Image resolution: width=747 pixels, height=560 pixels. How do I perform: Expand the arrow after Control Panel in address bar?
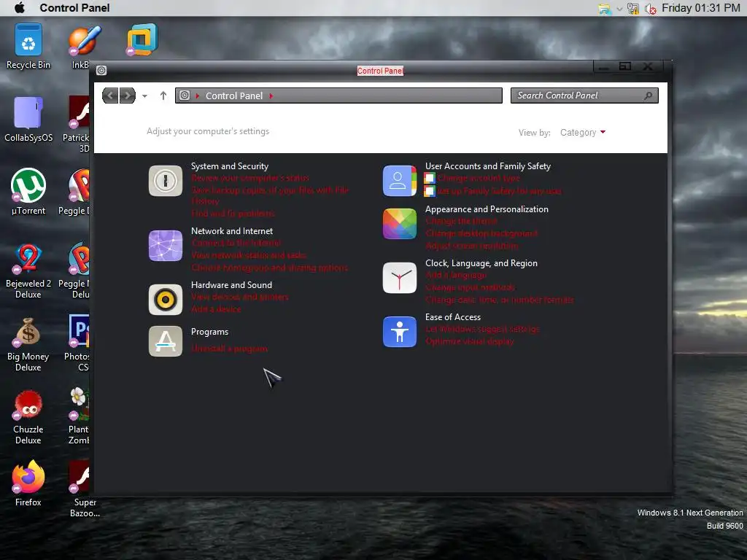point(271,96)
